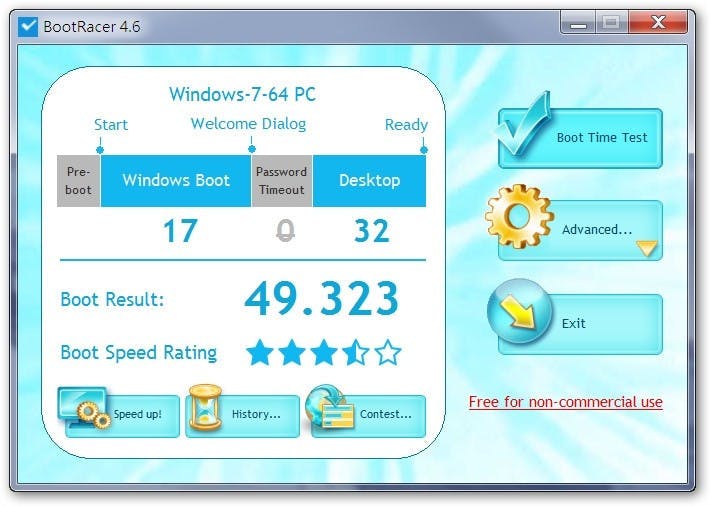Select the Windows Boot segment
This screenshot has height=506, width=710.
tap(176, 181)
